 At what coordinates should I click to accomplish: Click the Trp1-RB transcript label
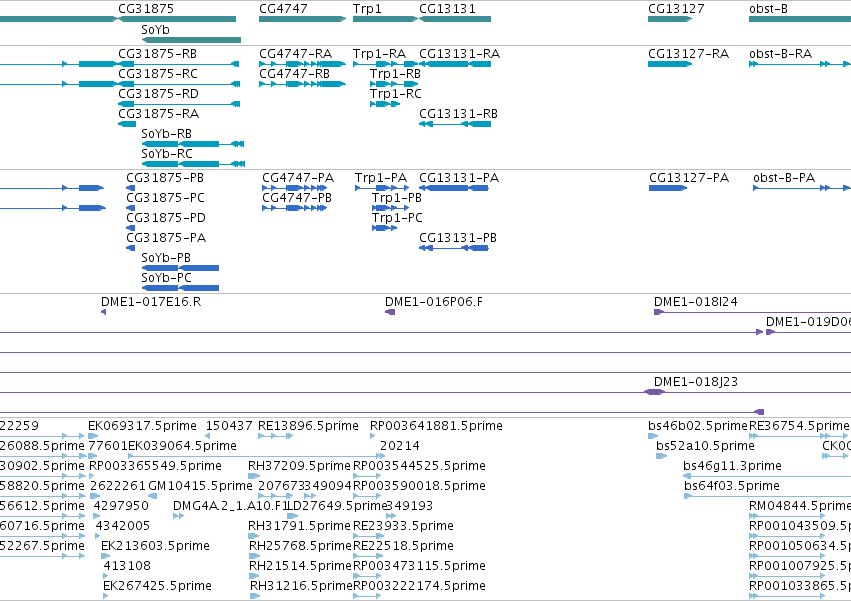pos(395,74)
